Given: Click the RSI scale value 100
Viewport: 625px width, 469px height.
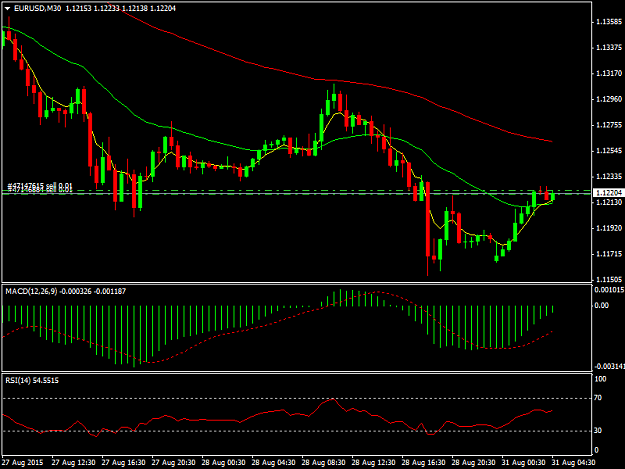Looking at the screenshot, I should (600, 379).
